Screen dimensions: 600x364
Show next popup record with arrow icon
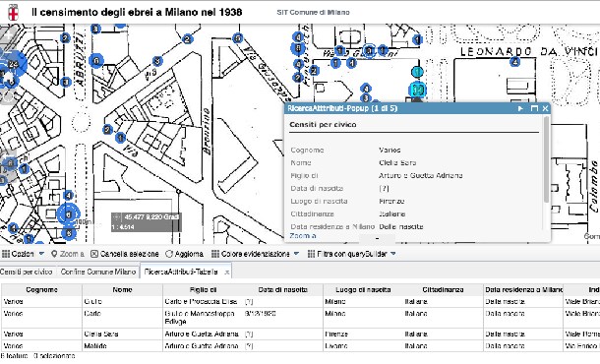[x=520, y=108]
